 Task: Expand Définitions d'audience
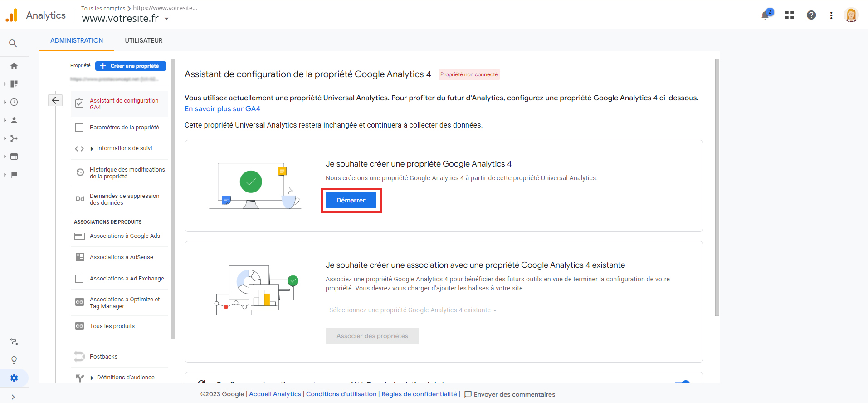pyautogui.click(x=92, y=378)
